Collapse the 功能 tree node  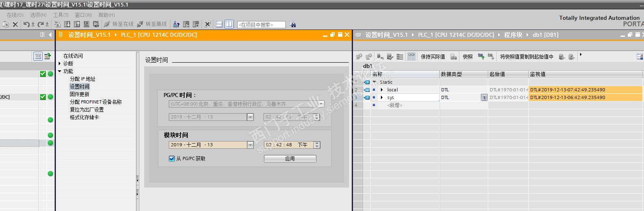(x=60, y=71)
